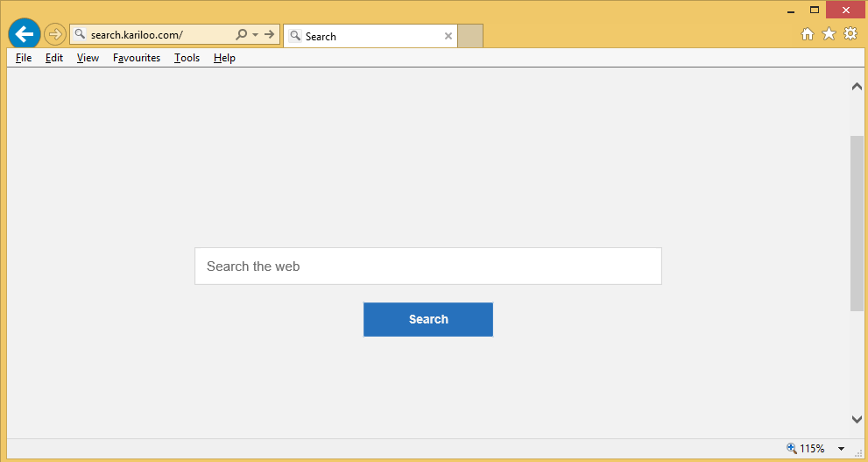Click the scrollbar down arrow
This screenshot has width=868, height=462.
(857, 419)
